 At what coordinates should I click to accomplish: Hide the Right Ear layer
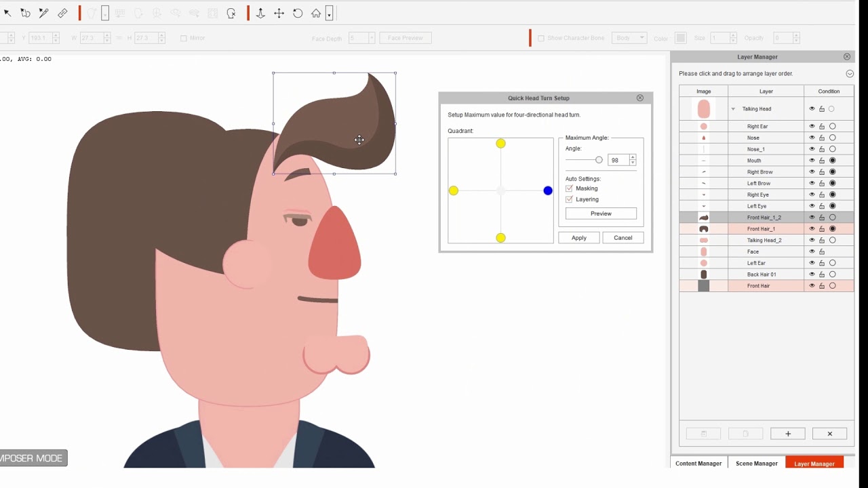coord(812,126)
